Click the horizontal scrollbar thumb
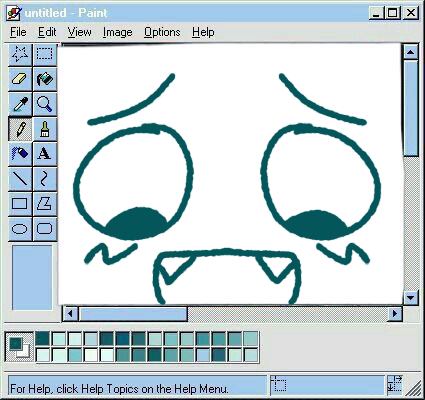This screenshot has height=400, width=425. click(x=133, y=314)
